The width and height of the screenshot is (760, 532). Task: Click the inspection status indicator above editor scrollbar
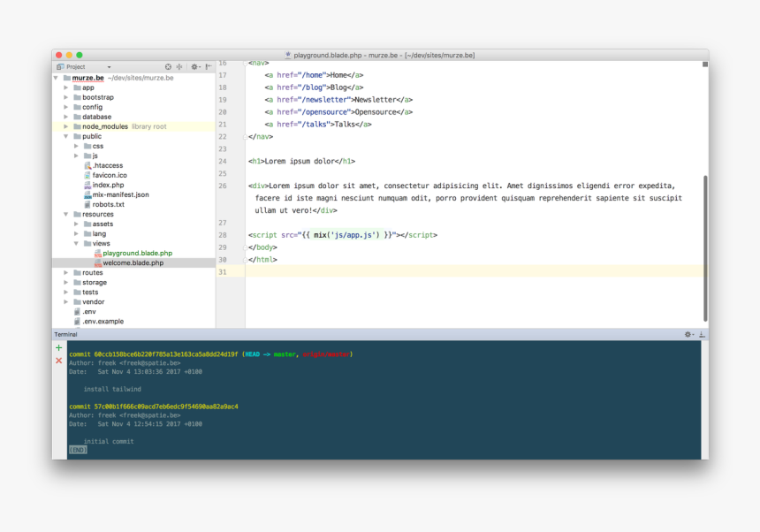pyautogui.click(x=705, y=65)
